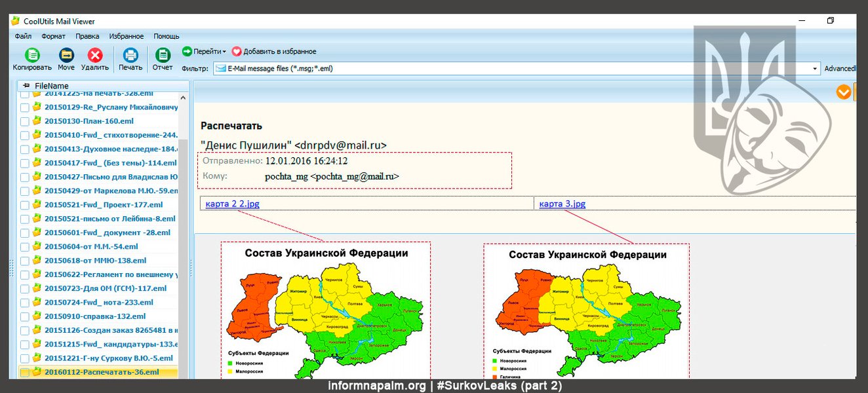Click the Перейти green arrow icon

(187, 51)
